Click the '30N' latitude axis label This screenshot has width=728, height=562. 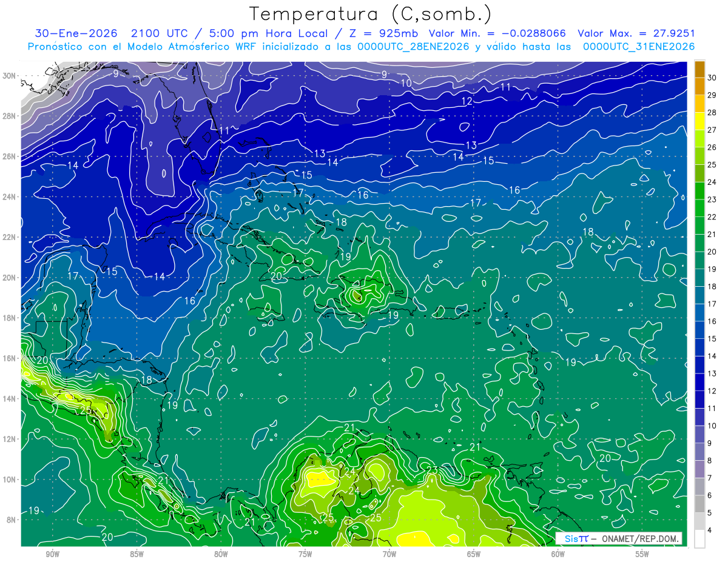(9, 76)
